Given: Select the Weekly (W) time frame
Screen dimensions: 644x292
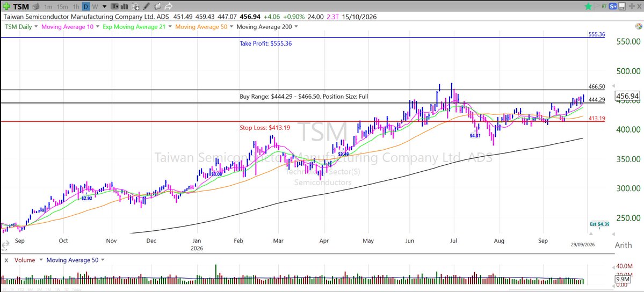Looking at the screenshot, I should tap(95, 7).
